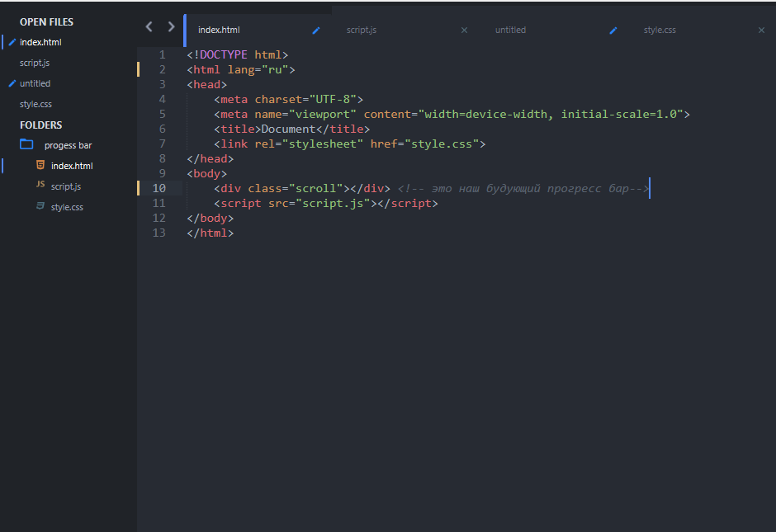This screenshot has width=776, height=532.
Task: Go forward with the right arrow tab navigator
Action: click(x=171, y=26)
